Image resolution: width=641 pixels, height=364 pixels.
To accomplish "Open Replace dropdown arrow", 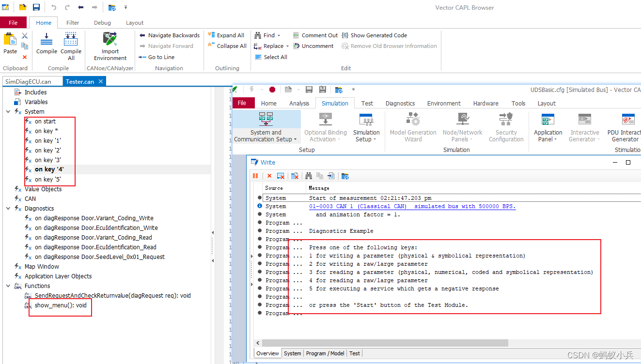I will [x=287, y=46].
